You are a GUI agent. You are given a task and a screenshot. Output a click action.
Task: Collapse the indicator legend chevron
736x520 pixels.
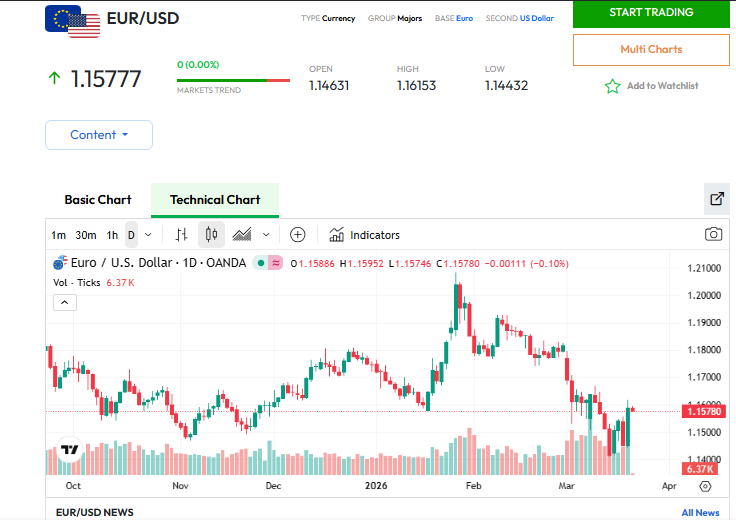[63, 303]
